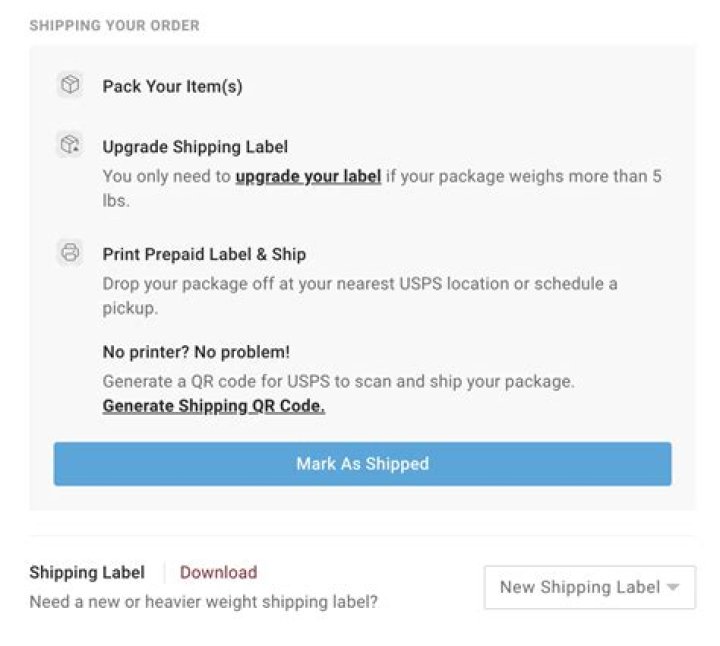This screenshot has width=720, height=646.
Task: Click the "SHIPPING YOUR ORDER" section header
Action: pos(114,25)
